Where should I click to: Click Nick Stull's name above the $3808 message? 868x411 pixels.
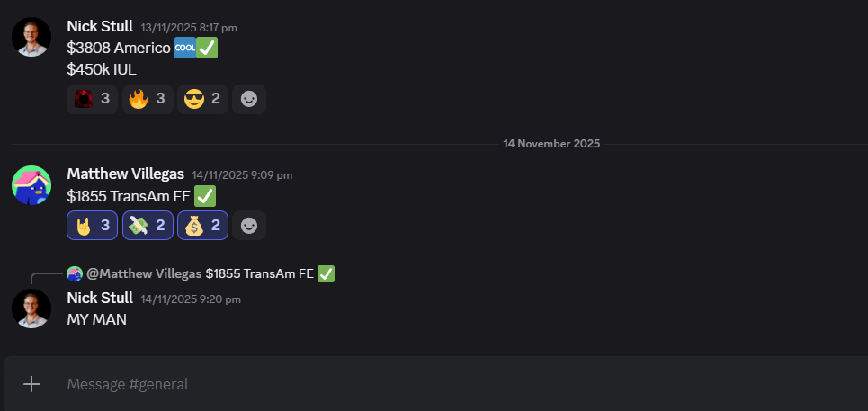coord(100,26)
